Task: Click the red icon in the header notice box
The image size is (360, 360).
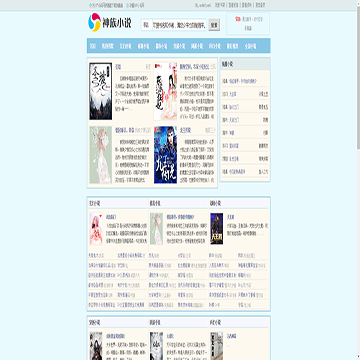Action: (x=237, y=19)
